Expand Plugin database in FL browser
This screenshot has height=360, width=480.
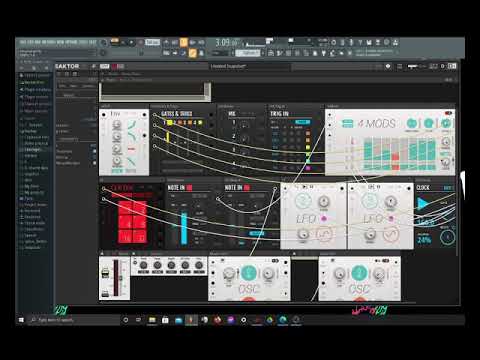(34, 90)
